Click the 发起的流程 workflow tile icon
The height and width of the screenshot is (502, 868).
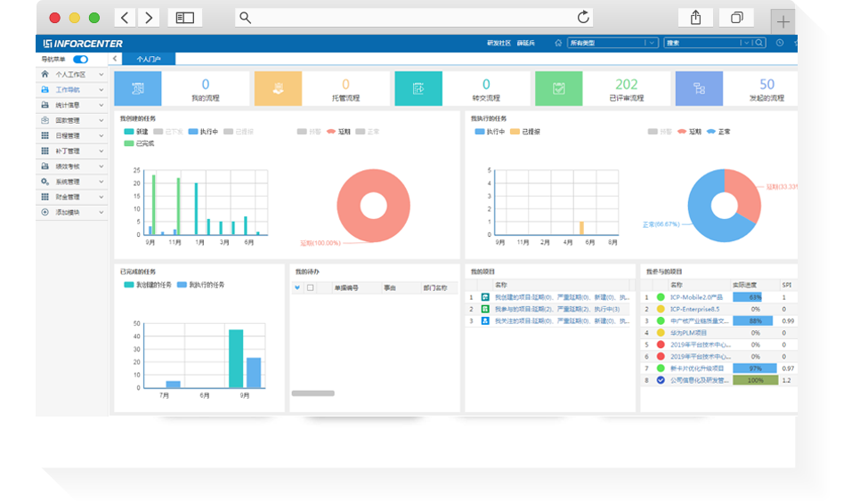pos(699,88)
